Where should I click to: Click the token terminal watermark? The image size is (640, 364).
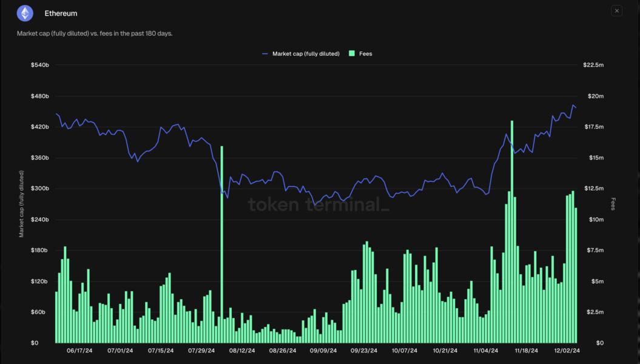(x=319, y=205)
